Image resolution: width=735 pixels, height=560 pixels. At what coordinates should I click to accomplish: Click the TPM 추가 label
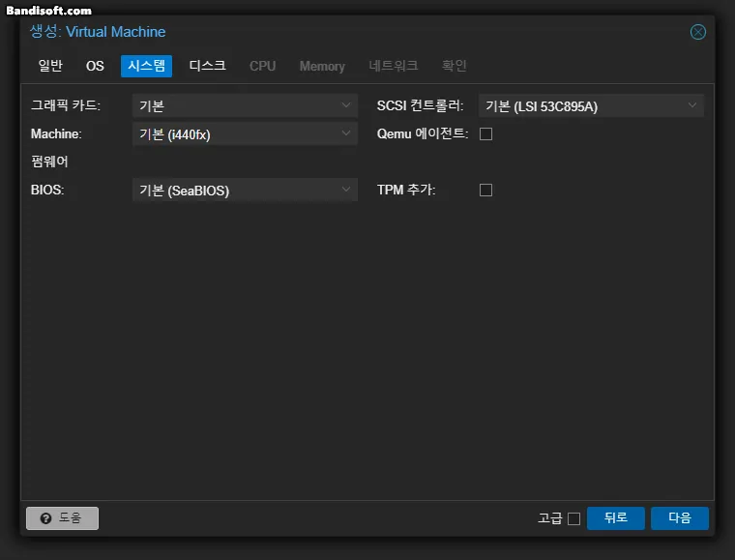tap(406, 190)
